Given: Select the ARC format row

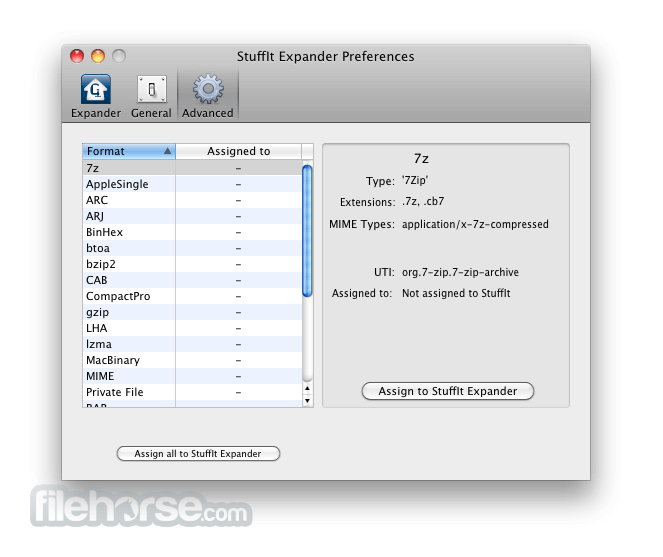Looking at the screenshot, I should [x=192, y=200].
